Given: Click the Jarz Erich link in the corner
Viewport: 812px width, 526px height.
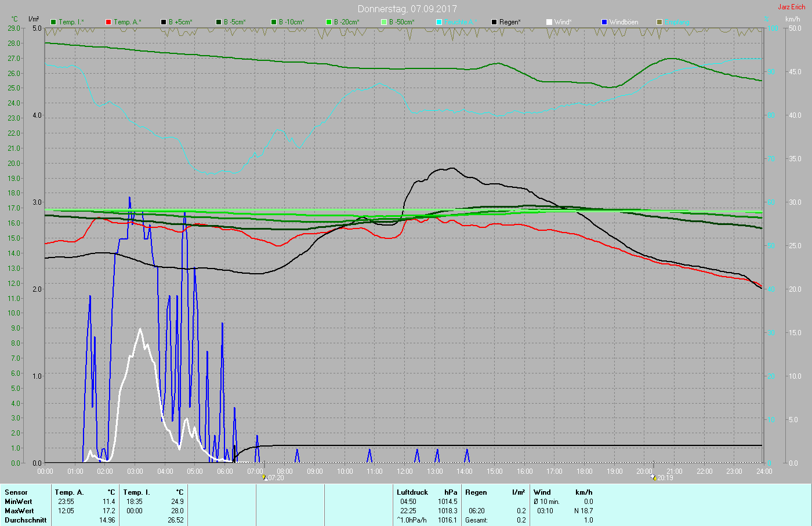Looking at the screenshot, I should [791, 7].
